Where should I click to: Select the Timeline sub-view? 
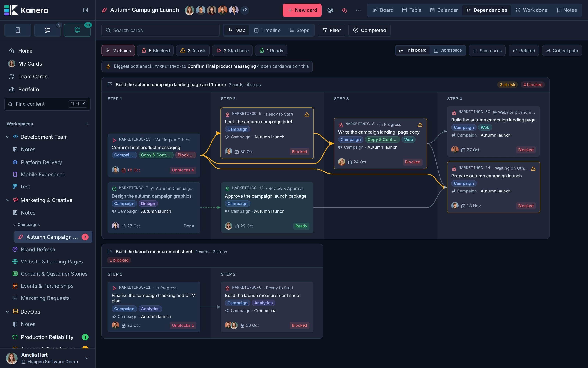coord(267,30)
